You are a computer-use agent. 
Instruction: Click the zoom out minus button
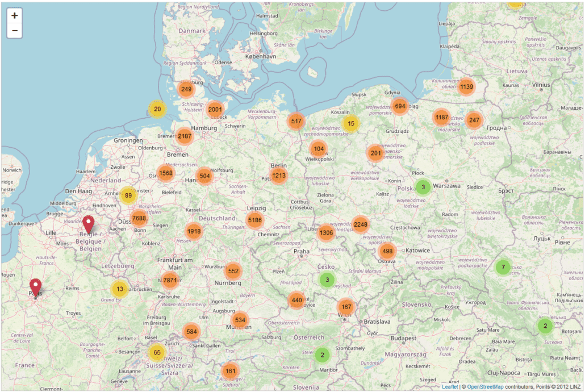pyautogui.click(x=15, y=31)
